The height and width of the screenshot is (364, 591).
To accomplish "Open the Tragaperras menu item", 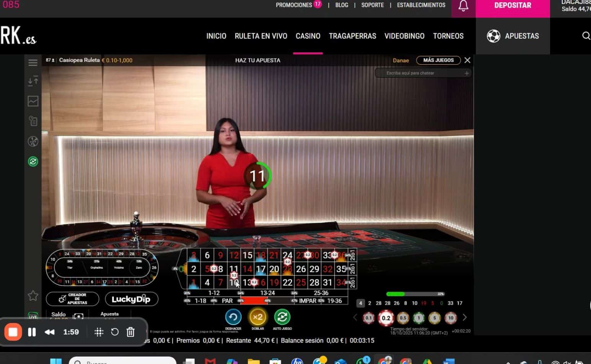I will (x=352, y=36).
